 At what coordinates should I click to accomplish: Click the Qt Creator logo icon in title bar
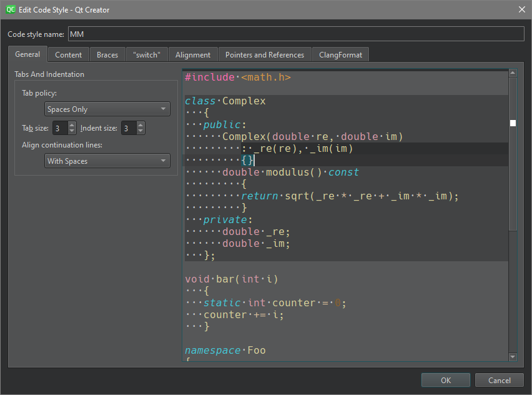[11, 9]
